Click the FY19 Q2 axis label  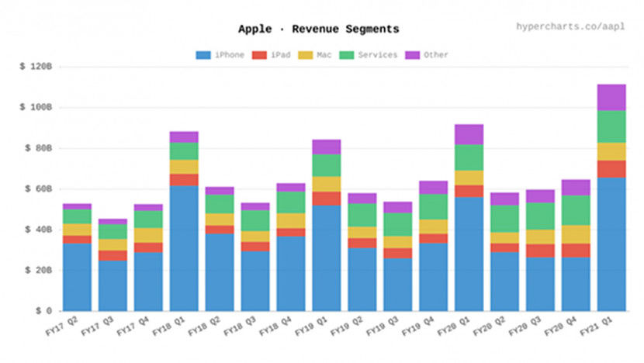click(347, 327)
